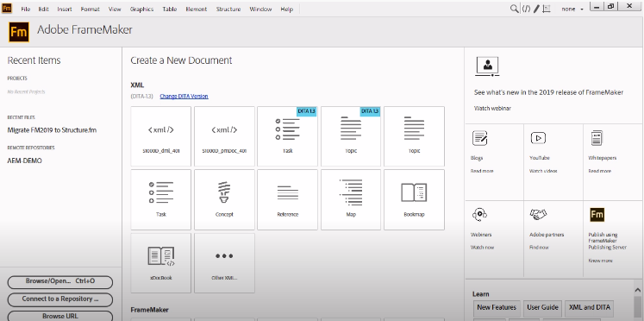Open the Element menu

(x=197, y=9)
